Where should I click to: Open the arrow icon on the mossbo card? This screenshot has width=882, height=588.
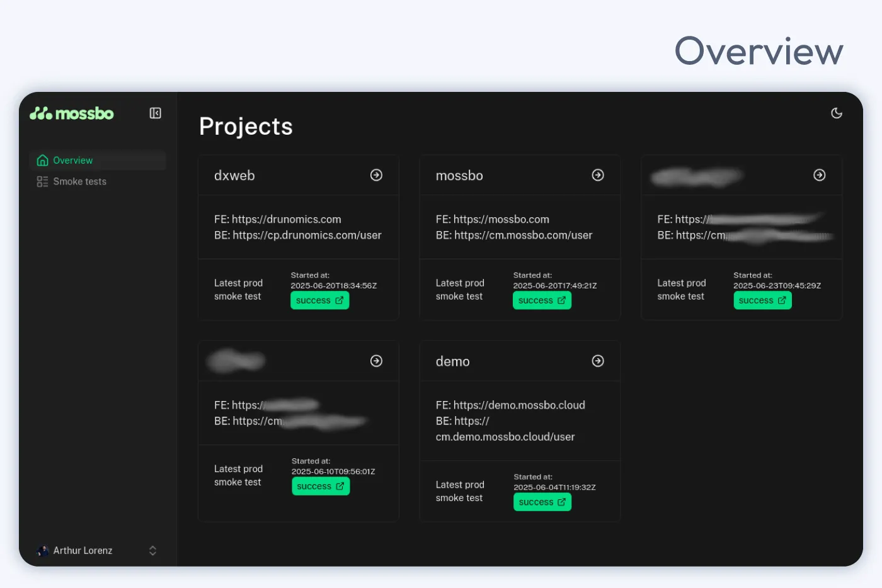[x=598, y=175]
